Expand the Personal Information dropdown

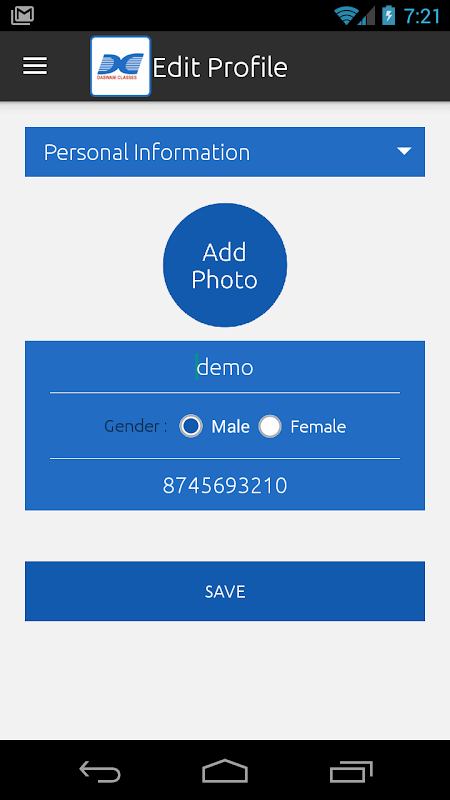(225, 152)
